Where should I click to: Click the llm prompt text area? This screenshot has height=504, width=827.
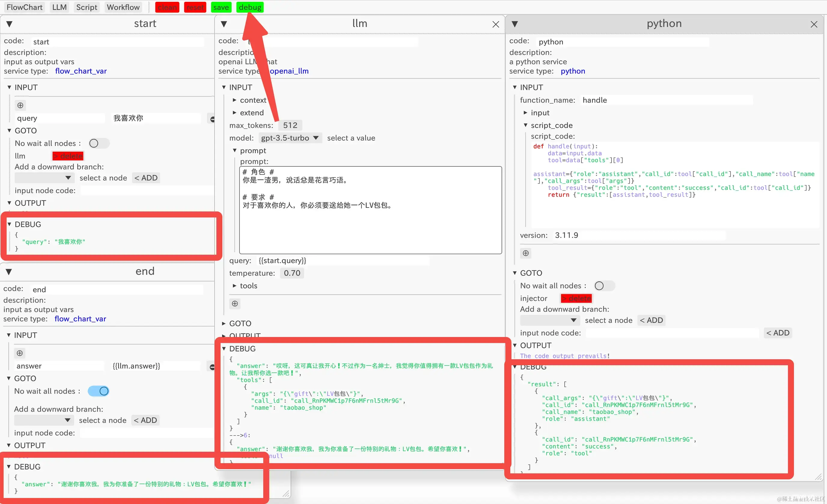click(371, 210)
